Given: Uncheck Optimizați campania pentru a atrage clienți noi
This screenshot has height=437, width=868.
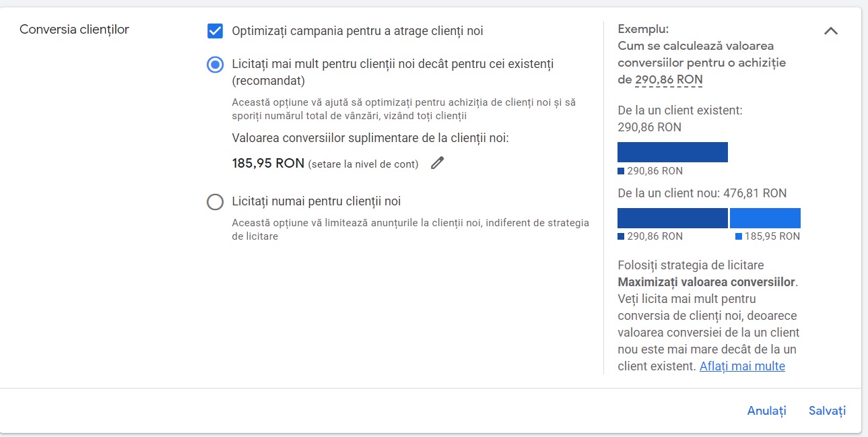Looking at the screenshot, I should (215, 31).
